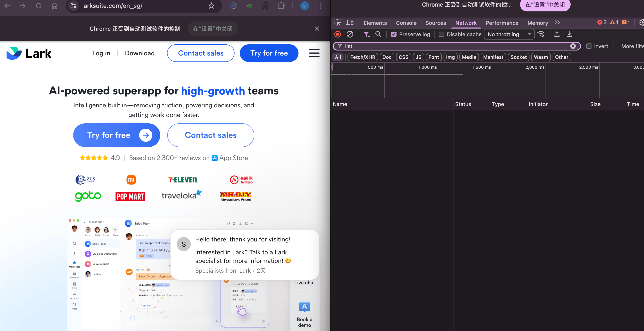Open Lark hamburger menu
The width and height of the screenshot is (644, 331).
click(x=314, y=53)
